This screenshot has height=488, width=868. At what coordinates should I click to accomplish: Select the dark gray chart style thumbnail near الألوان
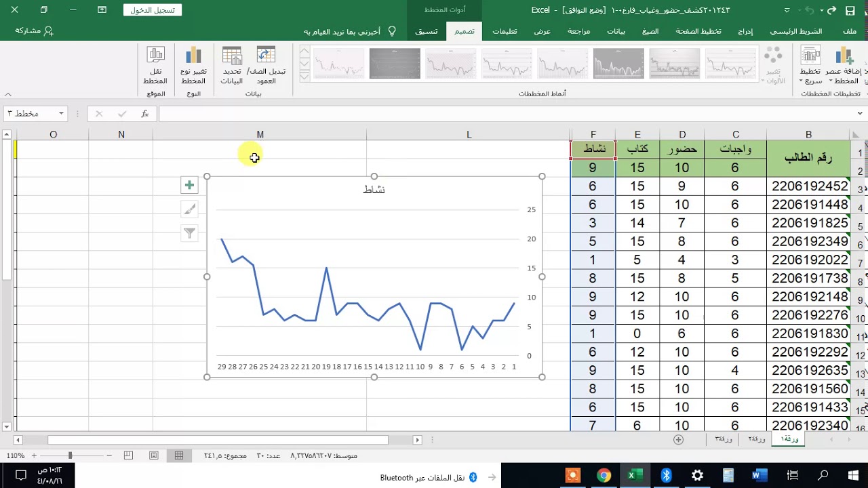pyautogui.click(x=618, y=64)
